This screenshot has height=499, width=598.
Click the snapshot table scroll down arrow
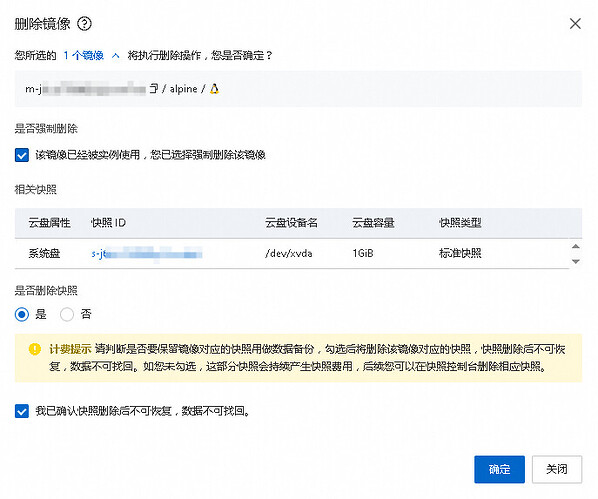point(576,261)
